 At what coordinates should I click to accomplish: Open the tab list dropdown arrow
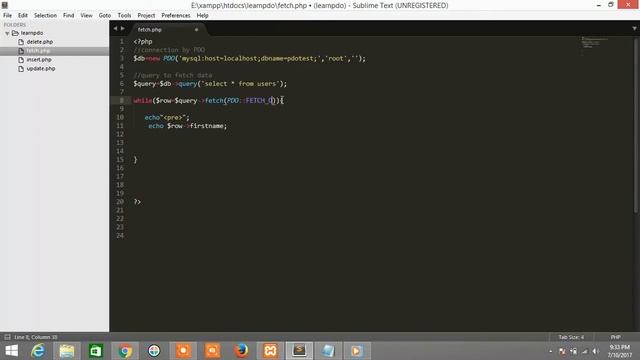pyautogui.click(x=634, y=29)
